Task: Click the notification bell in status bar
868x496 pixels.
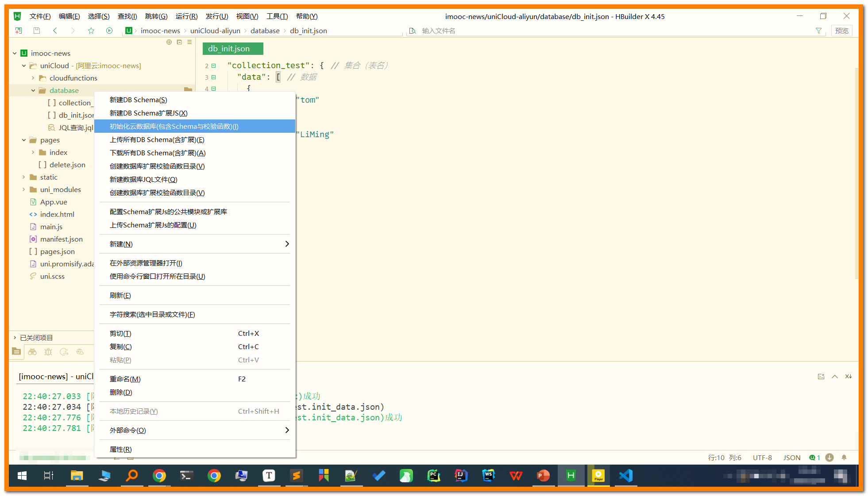Action: (x=844, y=458)
